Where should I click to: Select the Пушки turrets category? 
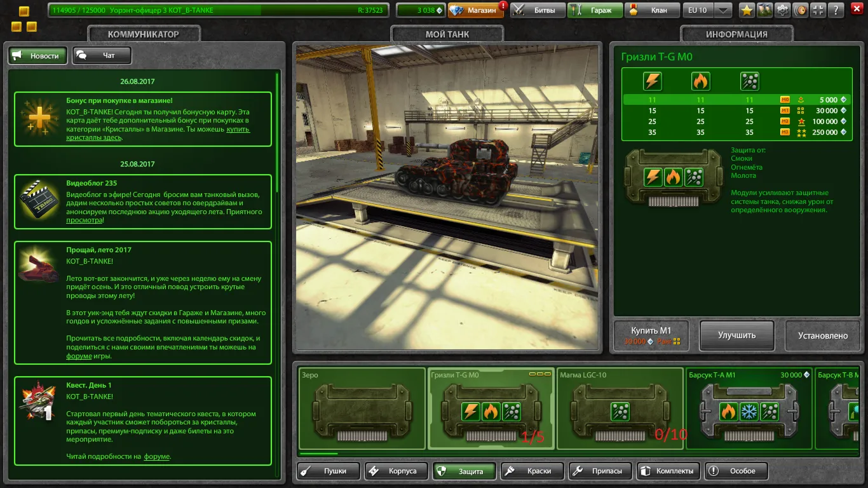tap(329, 471)
